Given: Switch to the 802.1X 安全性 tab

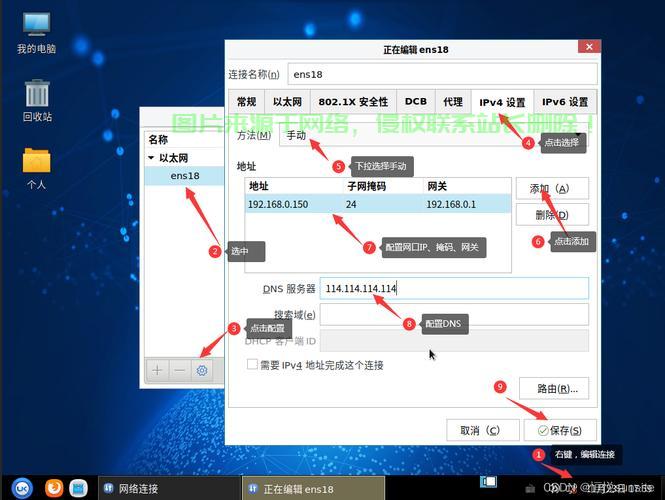Looking at the screenshot, I should (x=352, y=102).
